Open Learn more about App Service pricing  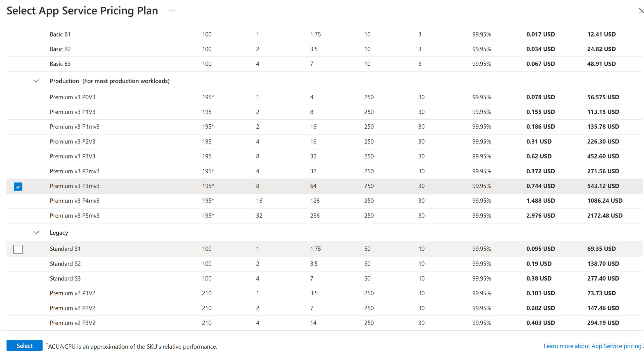[x=592, y=346]
